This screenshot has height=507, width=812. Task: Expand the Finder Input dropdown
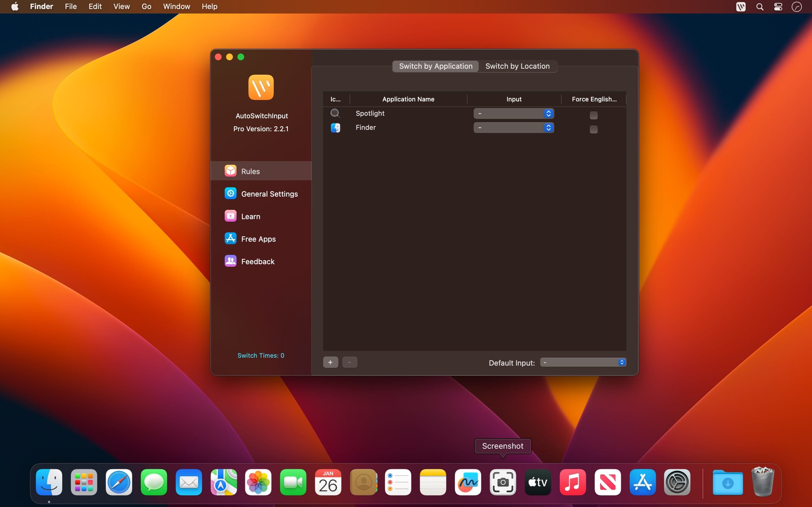[x=513, y=128]
